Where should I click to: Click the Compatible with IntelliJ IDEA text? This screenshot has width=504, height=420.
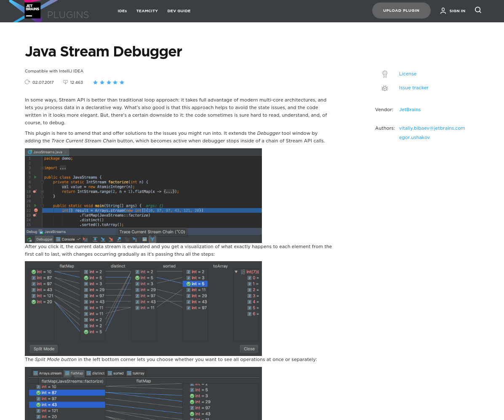coord(54,71)
